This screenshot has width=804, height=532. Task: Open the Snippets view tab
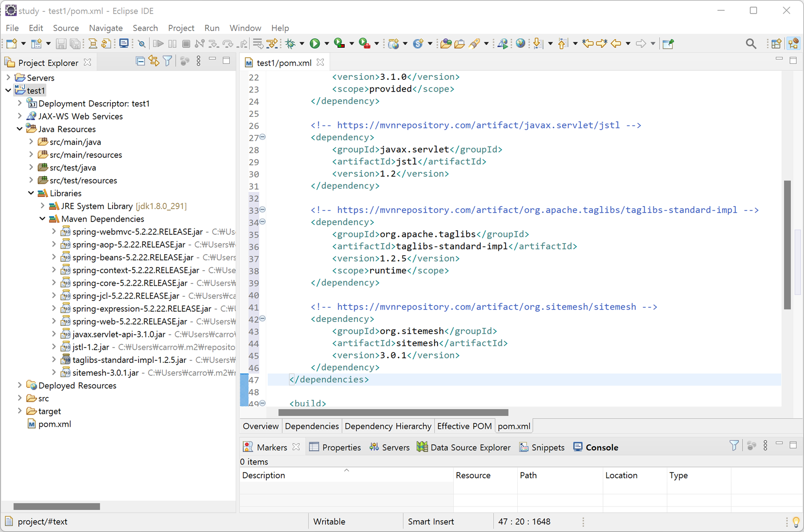click(542, 447)
